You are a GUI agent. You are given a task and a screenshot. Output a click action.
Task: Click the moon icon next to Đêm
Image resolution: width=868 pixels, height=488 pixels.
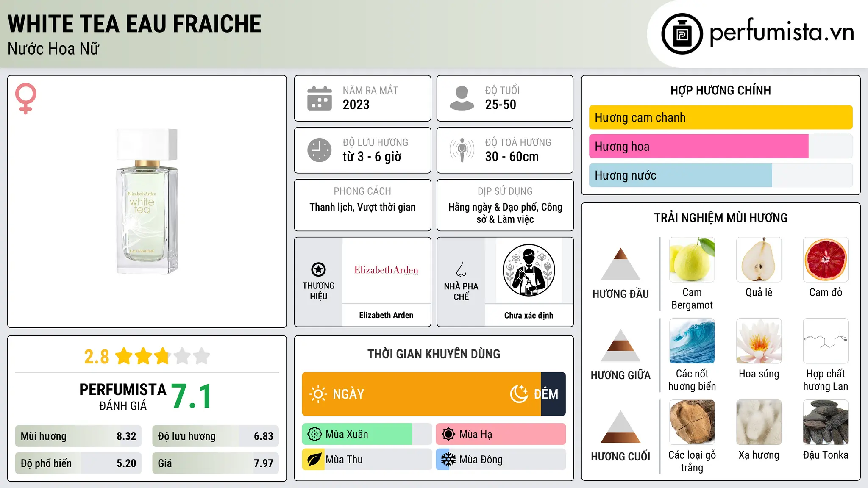click(519, 394)
